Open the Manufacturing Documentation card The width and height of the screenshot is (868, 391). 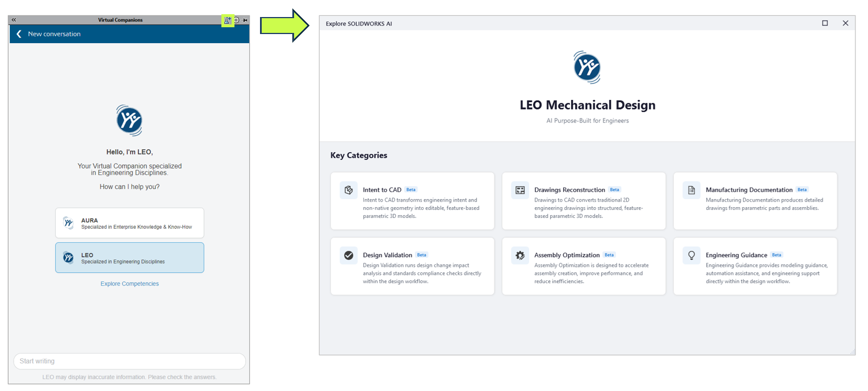point(756,201)
